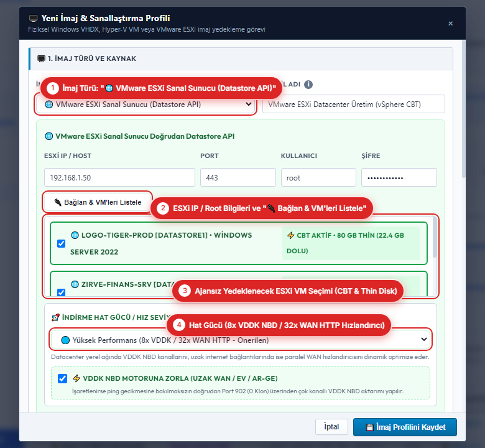The height and width of the screenshot is (448, 485).
Task: Open the Yüksek Performans speed level dropdown
Action: pyautogui.click(x=241, y=340)
